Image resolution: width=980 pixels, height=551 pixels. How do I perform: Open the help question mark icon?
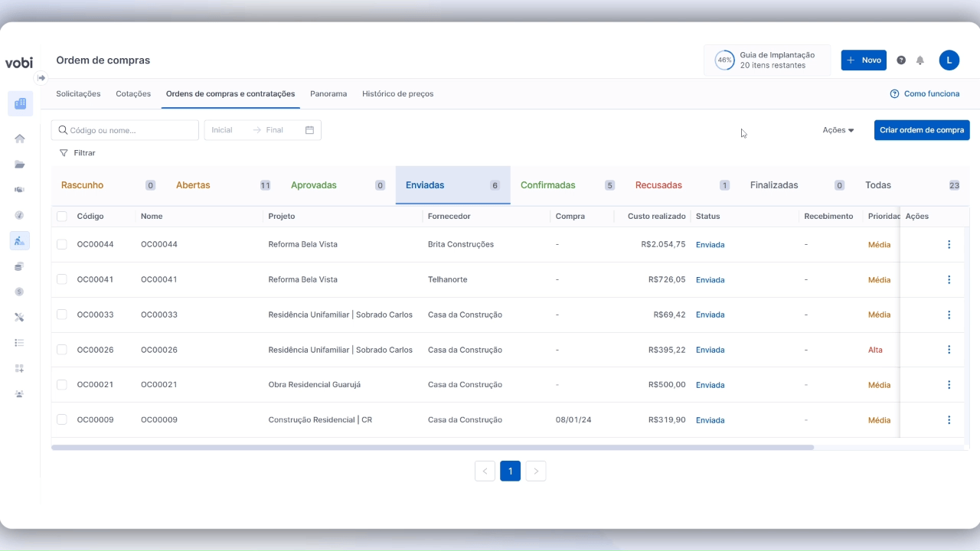tap(901, 60)
